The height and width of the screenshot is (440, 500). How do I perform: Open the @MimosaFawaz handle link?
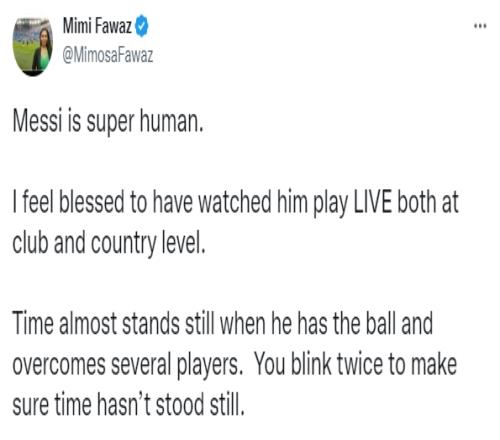coord(108,55)
